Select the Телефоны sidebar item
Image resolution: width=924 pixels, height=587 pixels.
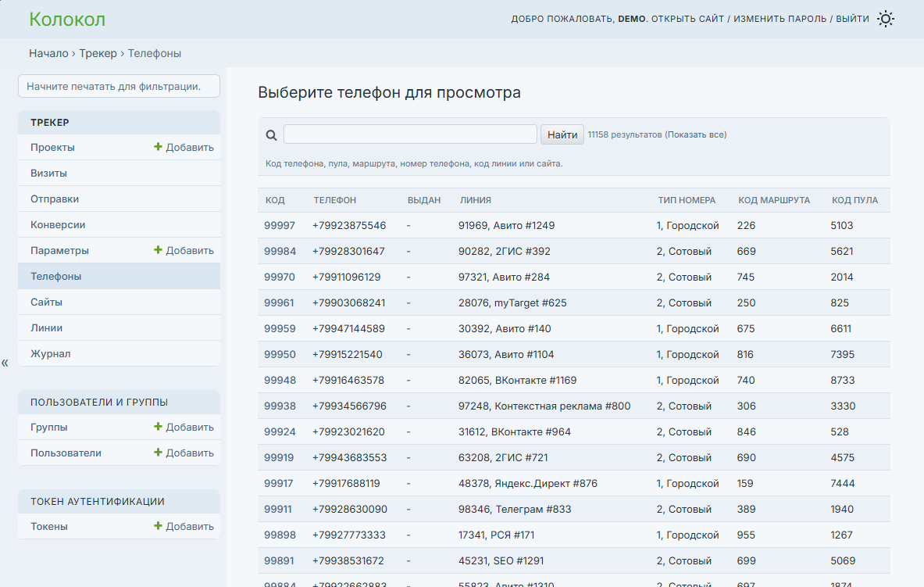(x=56, y=277)
